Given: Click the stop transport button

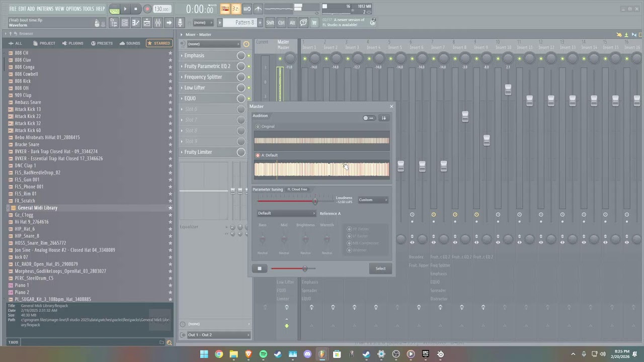Looking at the screenshot, I should tap(135, 9).
